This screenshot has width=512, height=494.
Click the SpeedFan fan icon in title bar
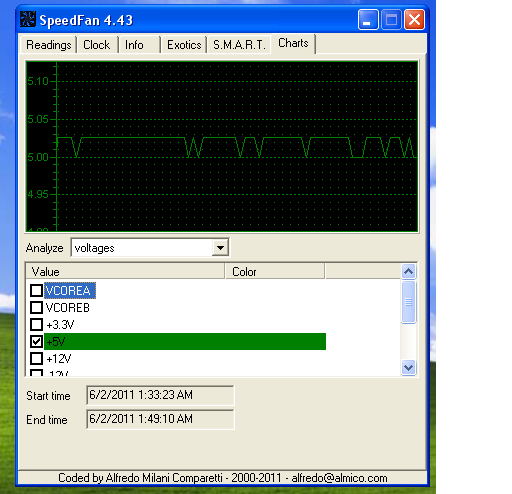pos(28,19)
